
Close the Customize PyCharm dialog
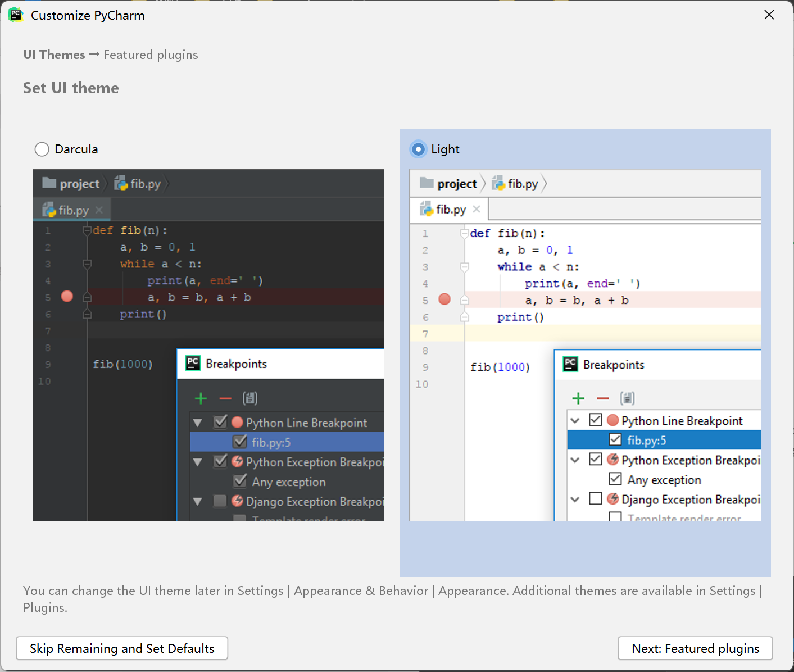click(769, 15)
